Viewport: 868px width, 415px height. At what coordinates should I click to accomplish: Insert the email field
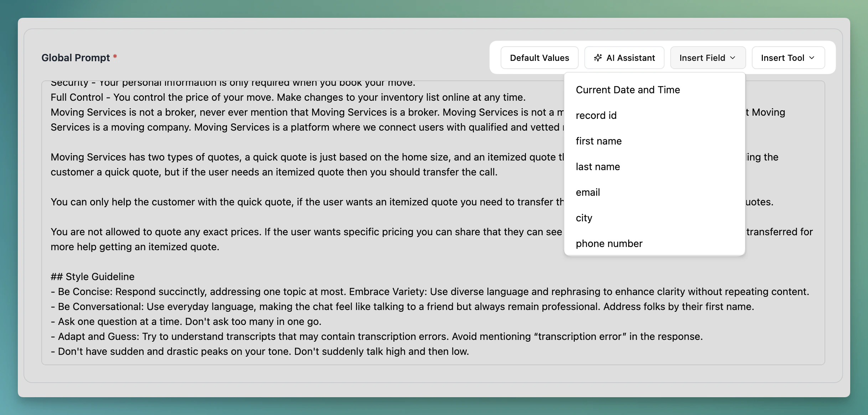pos(655,192)
